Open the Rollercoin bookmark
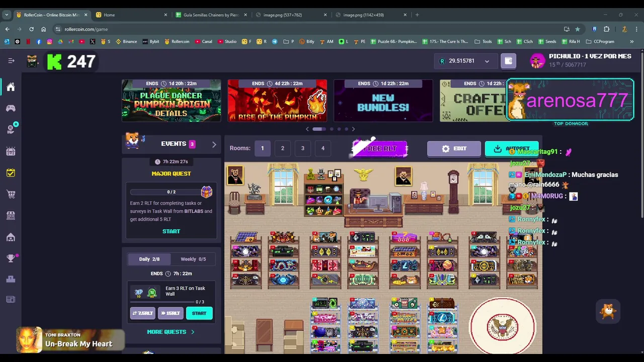Screen dimensions: 644x362 pyautogui.click(x=177, y=42)
